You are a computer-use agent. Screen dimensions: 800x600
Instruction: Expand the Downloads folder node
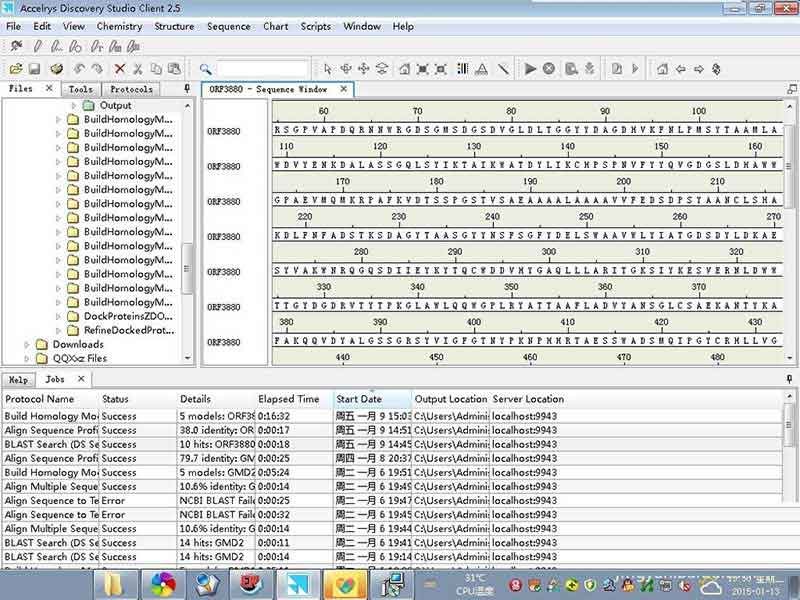[27, 344]
